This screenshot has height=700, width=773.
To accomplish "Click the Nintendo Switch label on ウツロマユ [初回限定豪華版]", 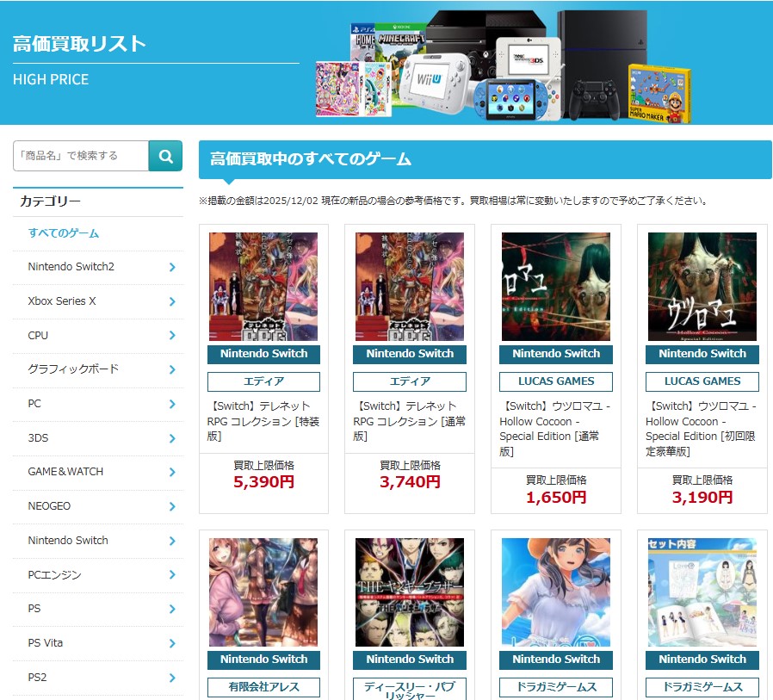I will pyautogui.click(x=702, y=354).
